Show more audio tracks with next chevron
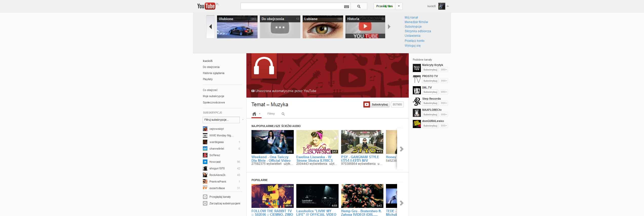Image resolution: width=644 pixels, height=216 pixels. [402, 149]
